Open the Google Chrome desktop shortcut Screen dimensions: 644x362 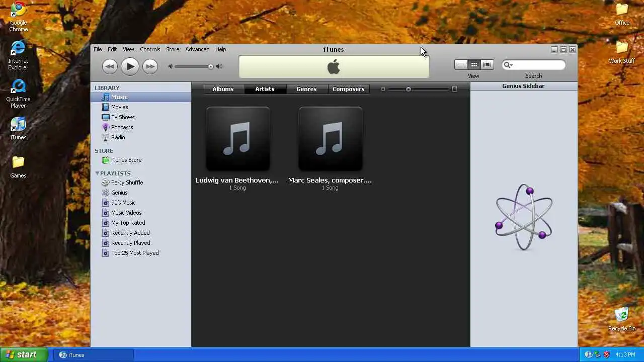coord(18,17)
